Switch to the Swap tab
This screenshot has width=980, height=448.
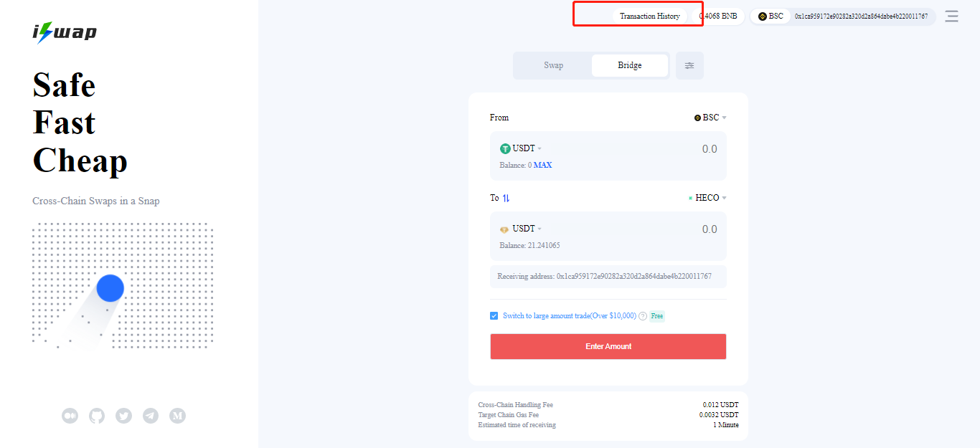point(553,65)
